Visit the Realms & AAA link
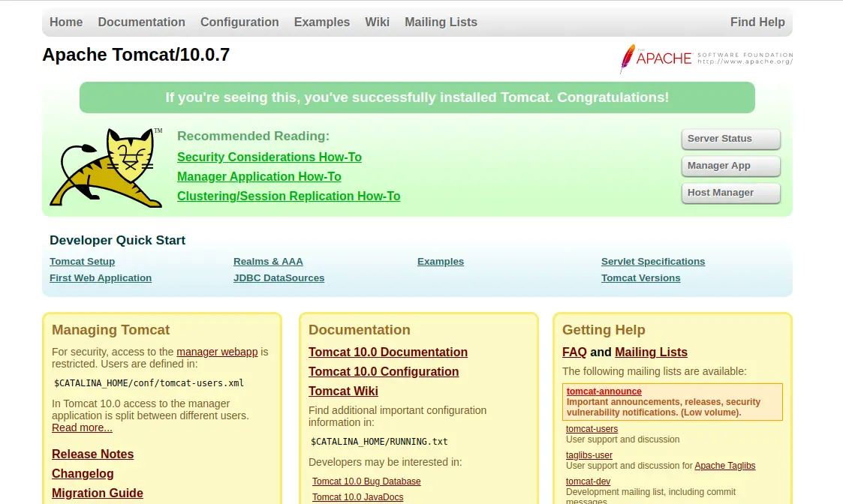843x504 pixels. [x=268, y=262]
